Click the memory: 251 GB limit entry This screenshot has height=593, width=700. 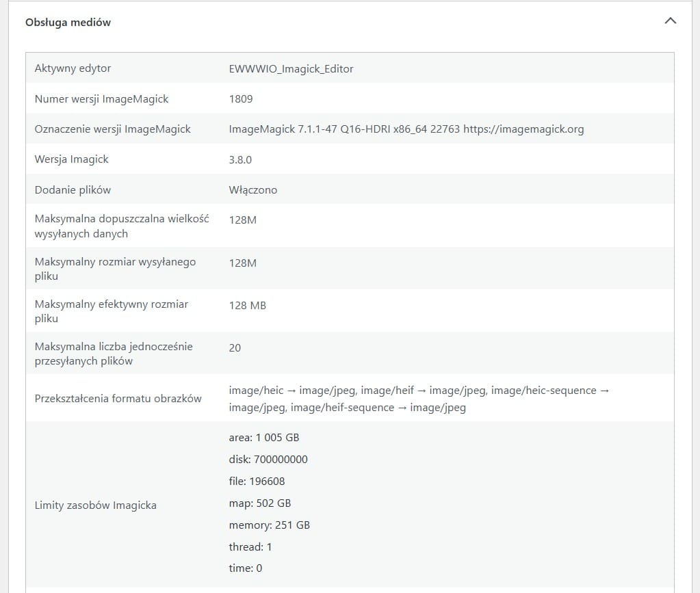coord(269,525)
